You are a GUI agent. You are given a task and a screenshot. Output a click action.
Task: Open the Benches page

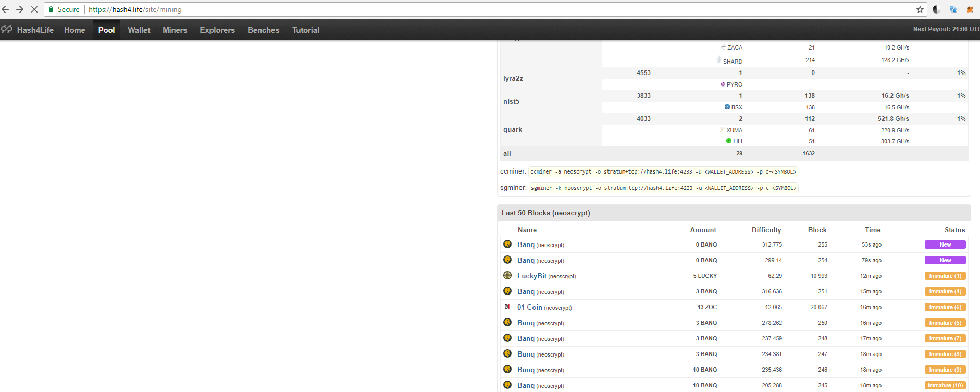264,30
